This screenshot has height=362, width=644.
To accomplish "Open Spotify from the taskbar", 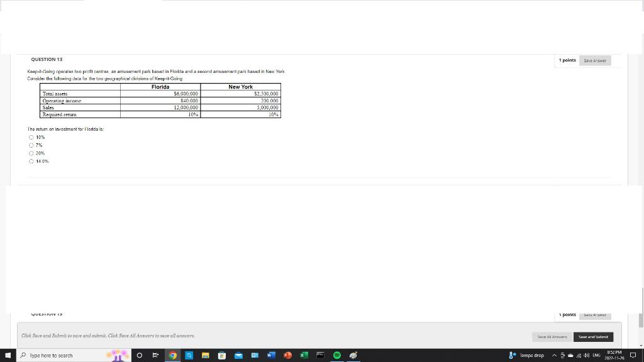I will pyautogui.click(x=336, y=355).
